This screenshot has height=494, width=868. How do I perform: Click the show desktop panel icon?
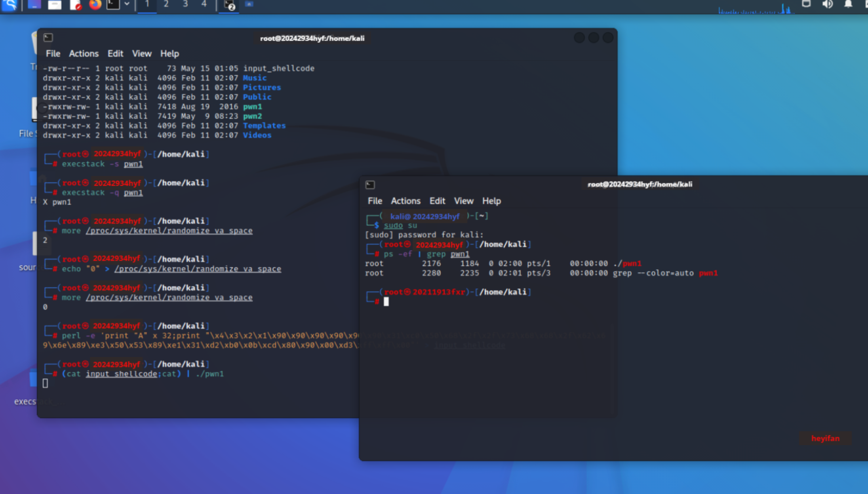click(34, 5)
